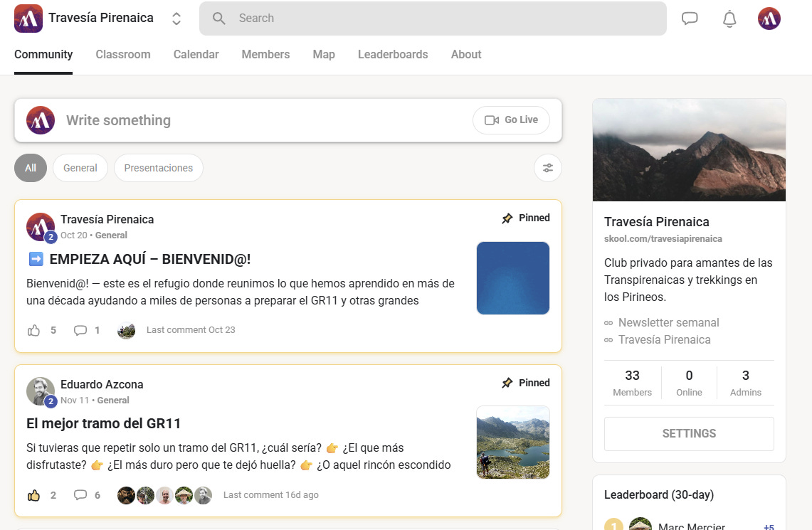The image size is (812, 530).
Task: Like the EMPIEZA AQUÍ post
Action: [33, 330]
